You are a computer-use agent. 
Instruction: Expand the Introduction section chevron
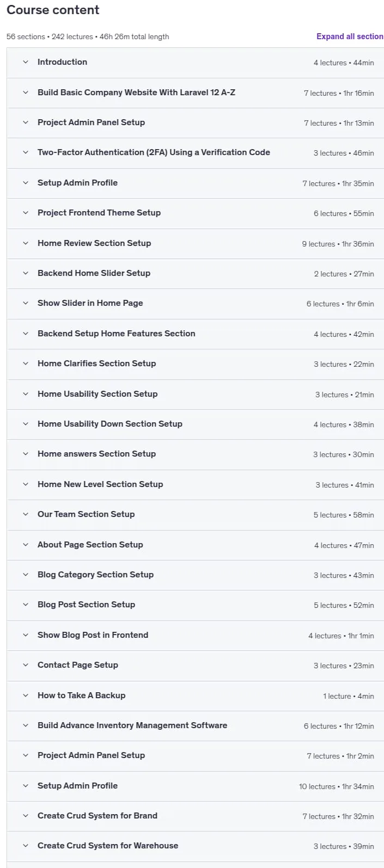point(25,63)
